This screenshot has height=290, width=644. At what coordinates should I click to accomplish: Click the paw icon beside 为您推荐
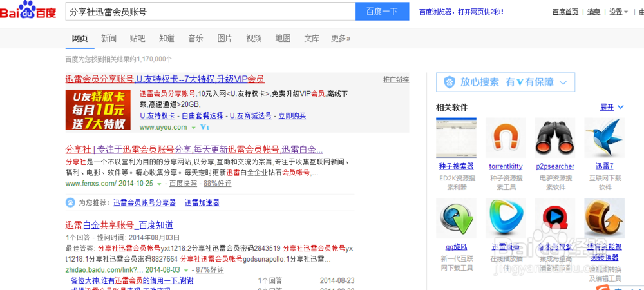point(70,202)
